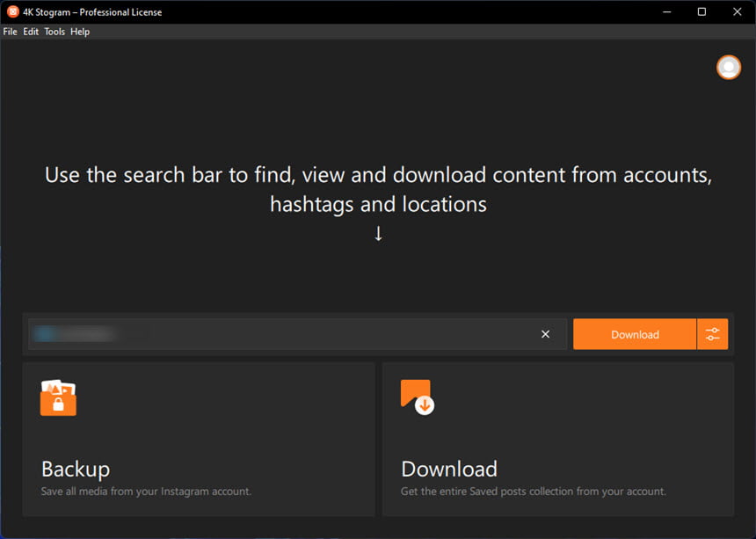Viewport: 756px width, 539px height.
Task: Click the 4K Stogram app logo
Action: pos(13,11)
